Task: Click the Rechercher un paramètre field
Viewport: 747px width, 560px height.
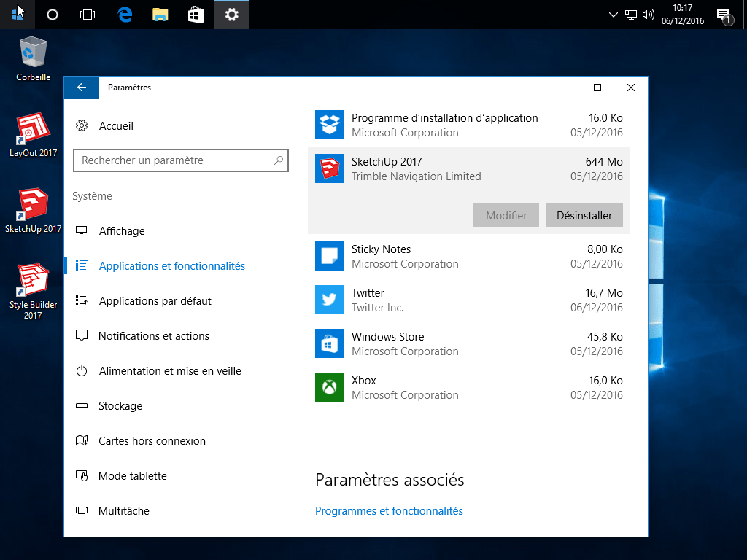Action: tap(175, 160)
